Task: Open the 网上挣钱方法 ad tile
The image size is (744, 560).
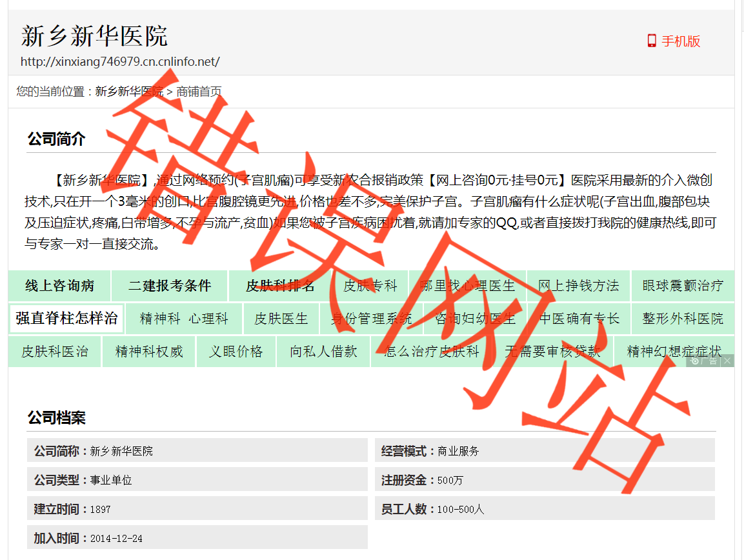Action: click(578, 286)
